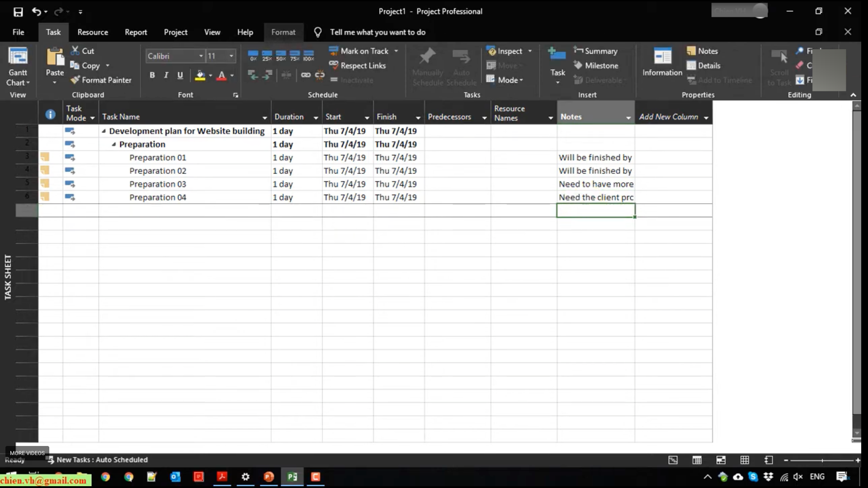
Task: Switch to the Resource ribbon tab
Action: tap(93, 32)
